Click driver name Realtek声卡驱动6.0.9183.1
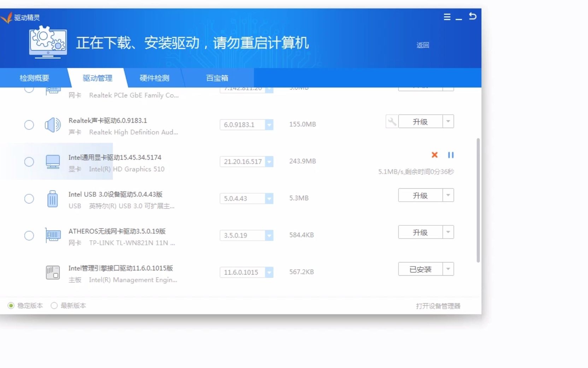Image resolution: width=588 pixels, height=368 pixels. pos(108,120)
